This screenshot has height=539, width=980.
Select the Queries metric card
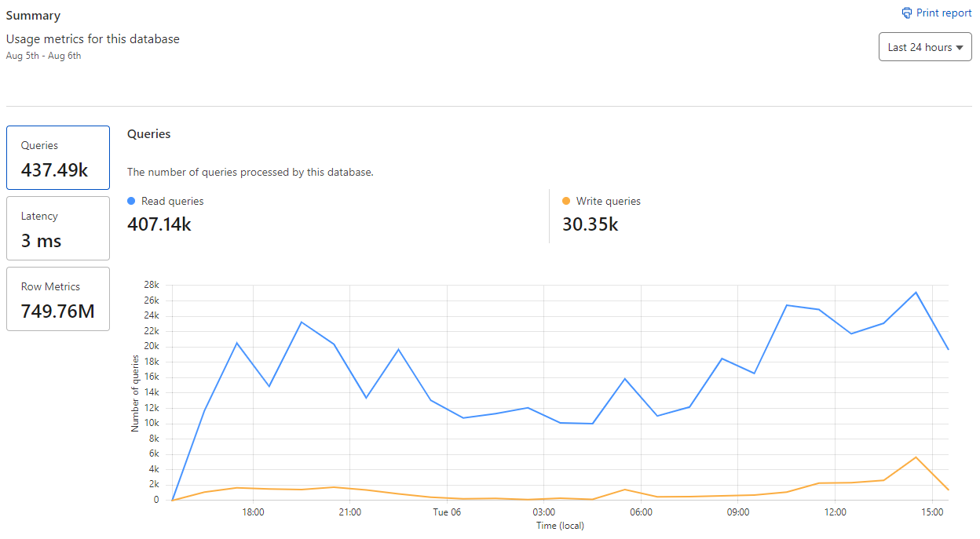tap(58, 158)
